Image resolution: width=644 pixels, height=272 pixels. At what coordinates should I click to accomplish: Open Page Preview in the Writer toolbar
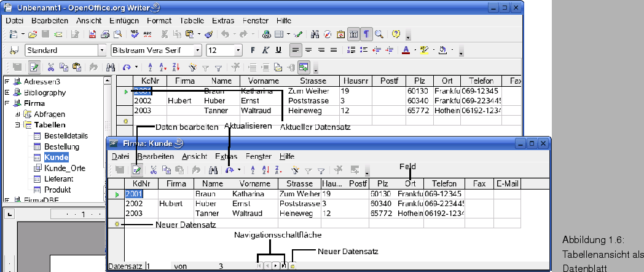(x=118, y=34)
